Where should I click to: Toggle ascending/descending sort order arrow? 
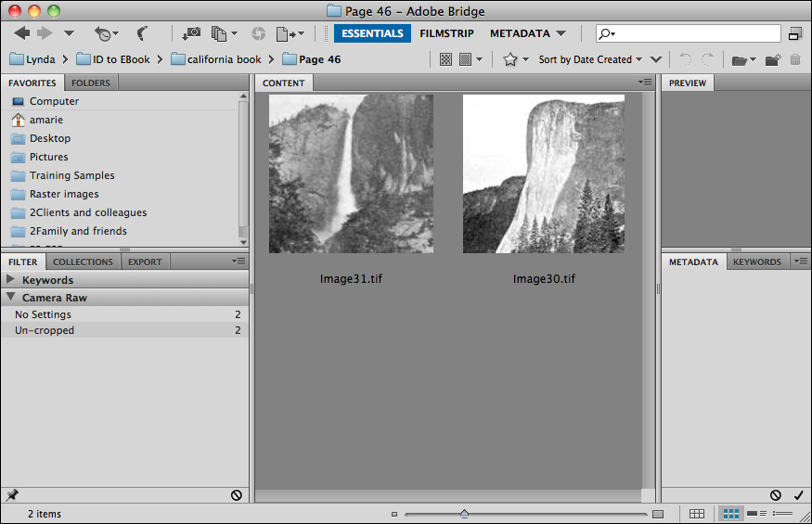[x=655, y=59]
